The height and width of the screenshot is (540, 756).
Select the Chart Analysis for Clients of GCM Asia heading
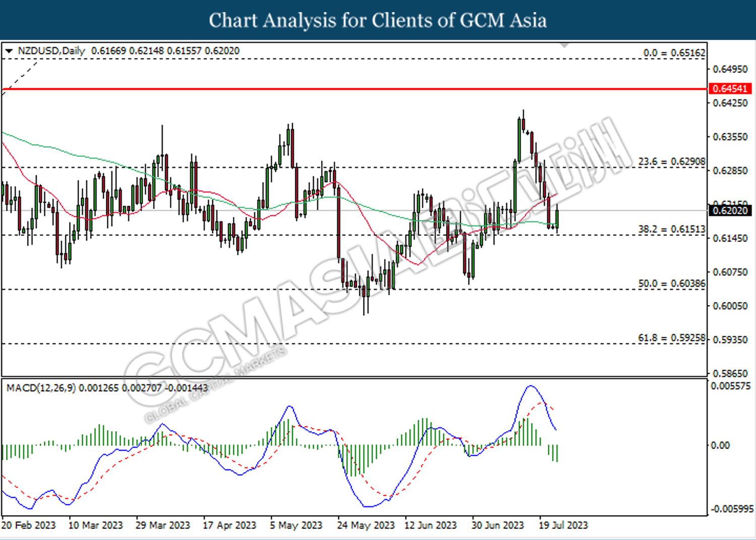click(378, 20)
